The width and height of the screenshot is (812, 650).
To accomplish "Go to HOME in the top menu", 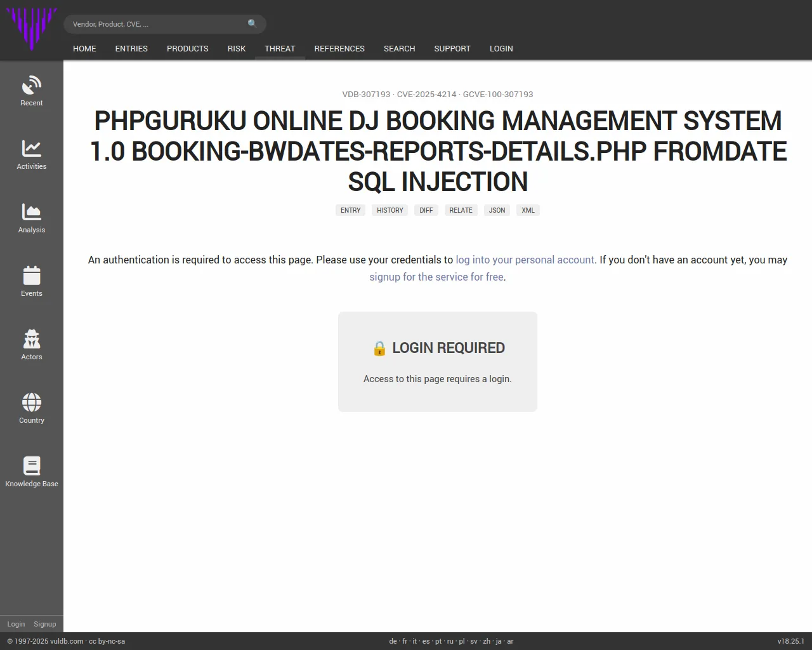I will 84,48.
